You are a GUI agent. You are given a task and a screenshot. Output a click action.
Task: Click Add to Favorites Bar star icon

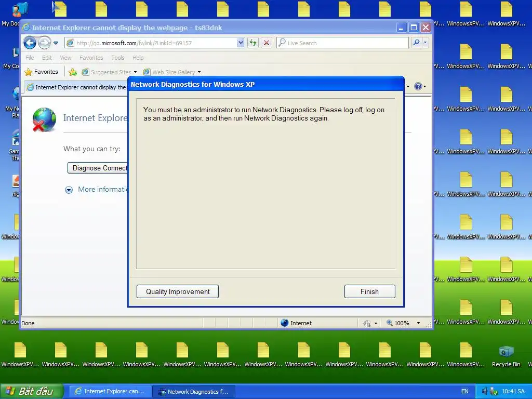tap(73, 72)
